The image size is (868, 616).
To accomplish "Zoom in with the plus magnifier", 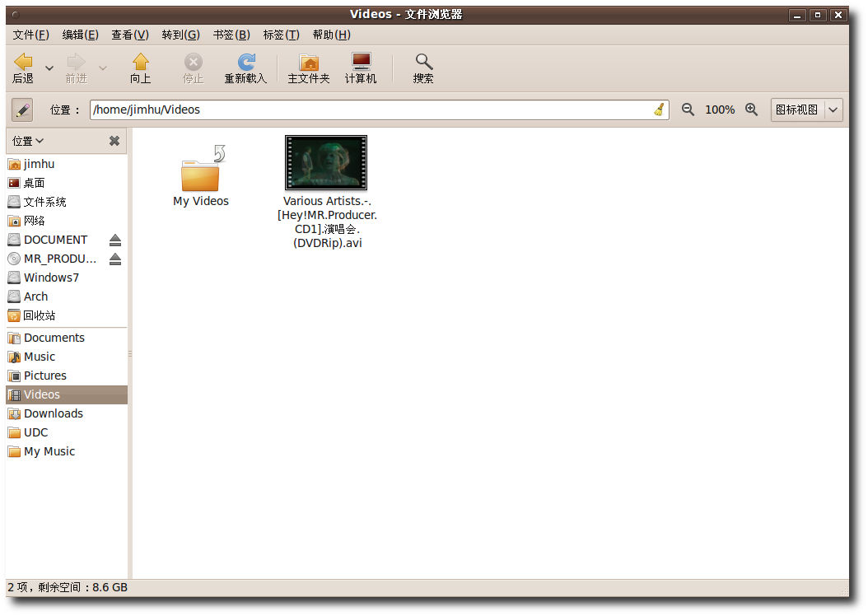I will (751, 110).
